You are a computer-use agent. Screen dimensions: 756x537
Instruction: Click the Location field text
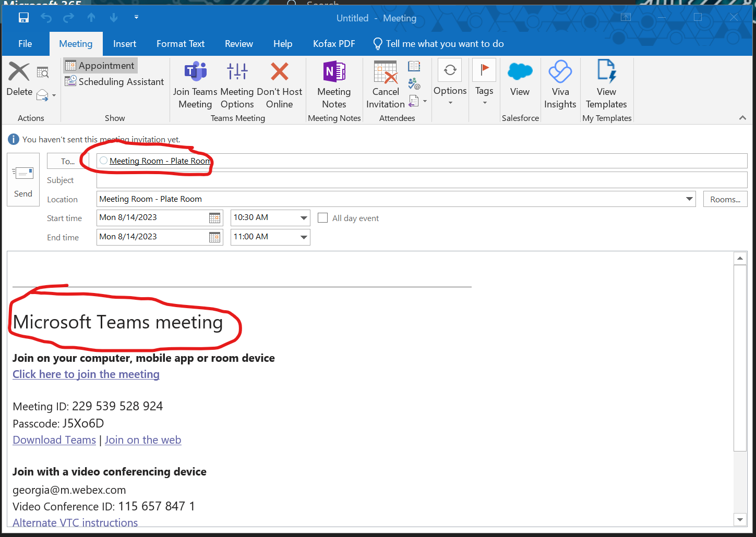pos(150,199)
